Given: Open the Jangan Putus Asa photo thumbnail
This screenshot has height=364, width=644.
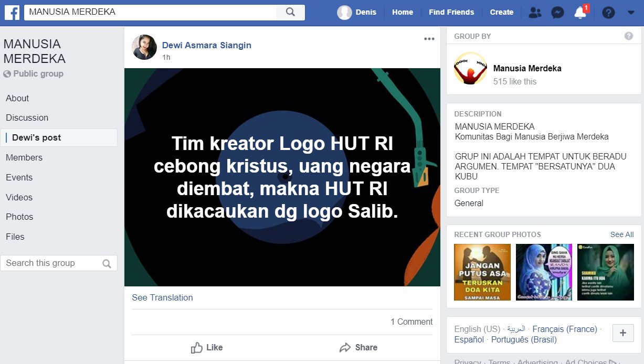Looking at the screenshot, I should (482, 272).
